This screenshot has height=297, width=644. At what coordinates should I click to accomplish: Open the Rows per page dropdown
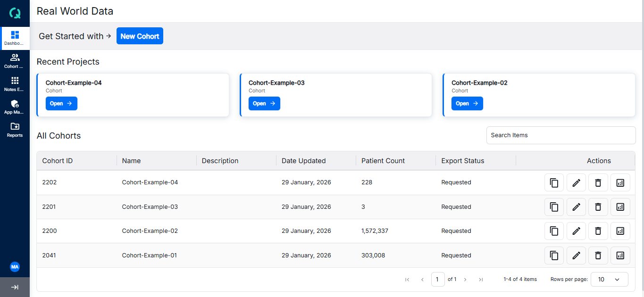tap(610, 280)
